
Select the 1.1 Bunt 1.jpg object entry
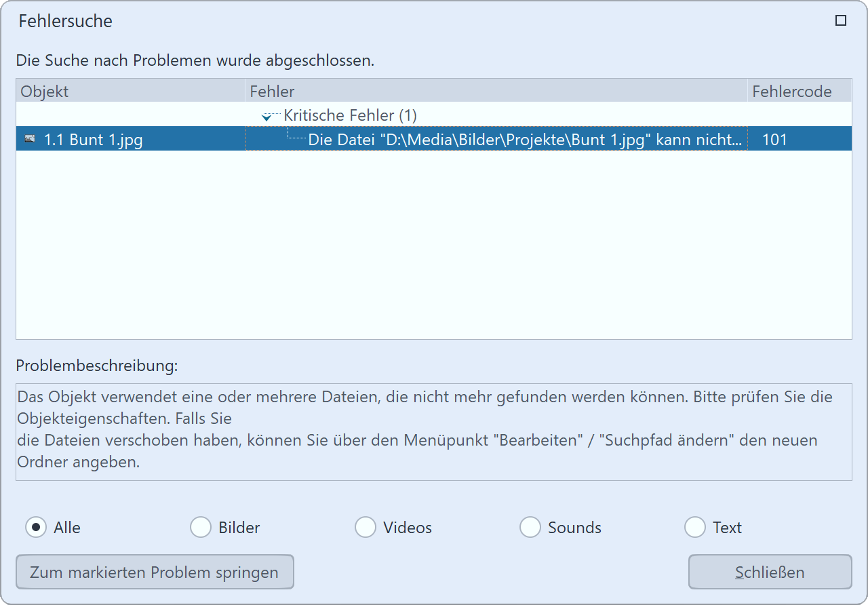click(x=93, y=140)
